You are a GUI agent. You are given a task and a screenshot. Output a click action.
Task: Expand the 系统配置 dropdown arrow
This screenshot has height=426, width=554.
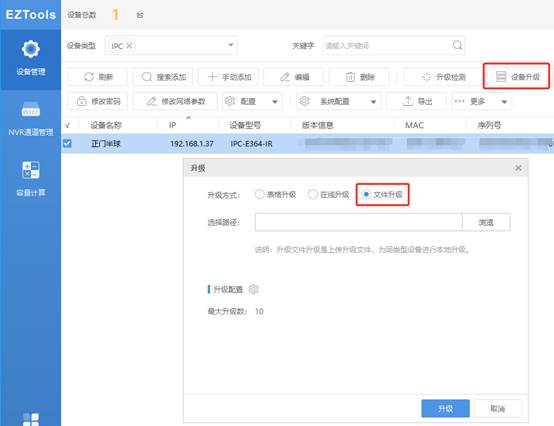pos(373,102)
